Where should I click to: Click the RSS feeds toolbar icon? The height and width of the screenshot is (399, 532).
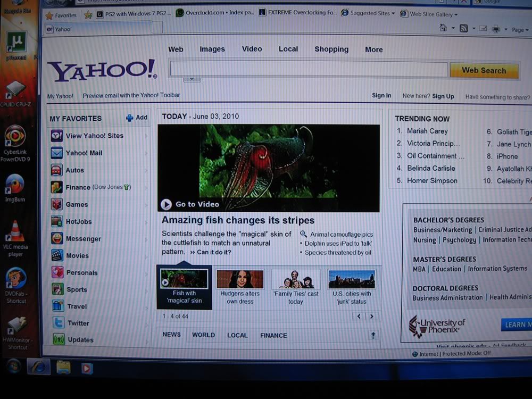pyautogui.click(x=463, y=29)
